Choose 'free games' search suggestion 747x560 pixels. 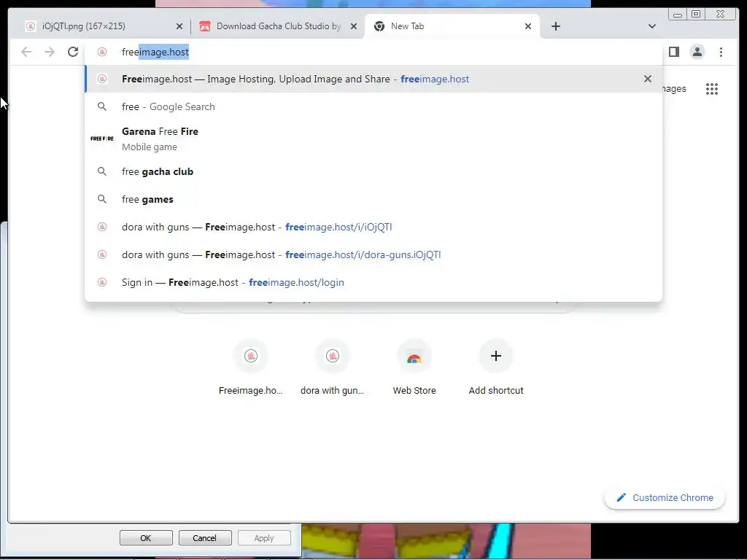coord(373,199)
